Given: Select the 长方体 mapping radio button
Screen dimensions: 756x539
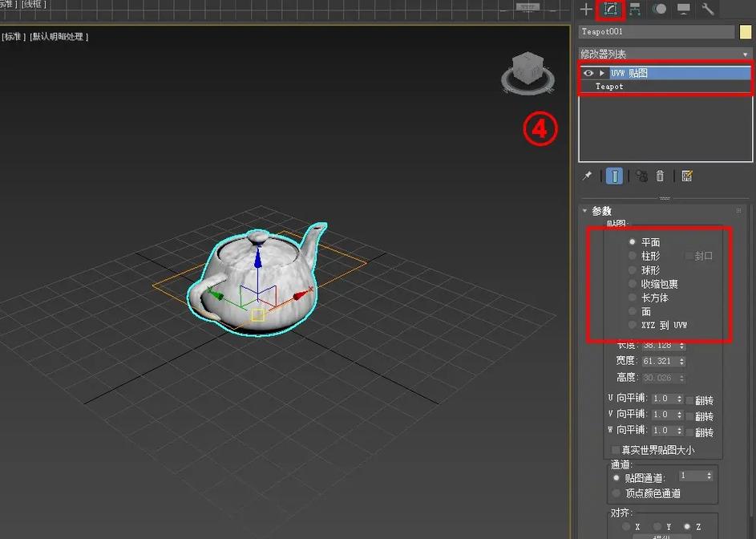Looking at the screenshot, I should tap(633, 298).
